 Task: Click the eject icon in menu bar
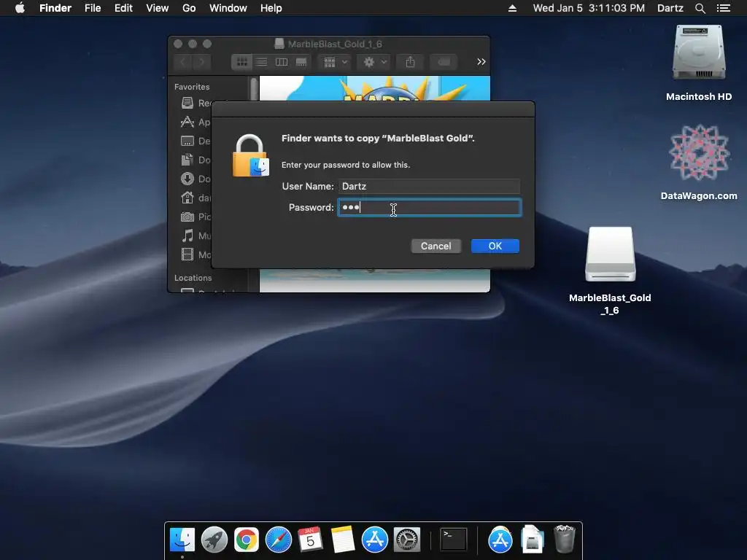pos(512,8)
